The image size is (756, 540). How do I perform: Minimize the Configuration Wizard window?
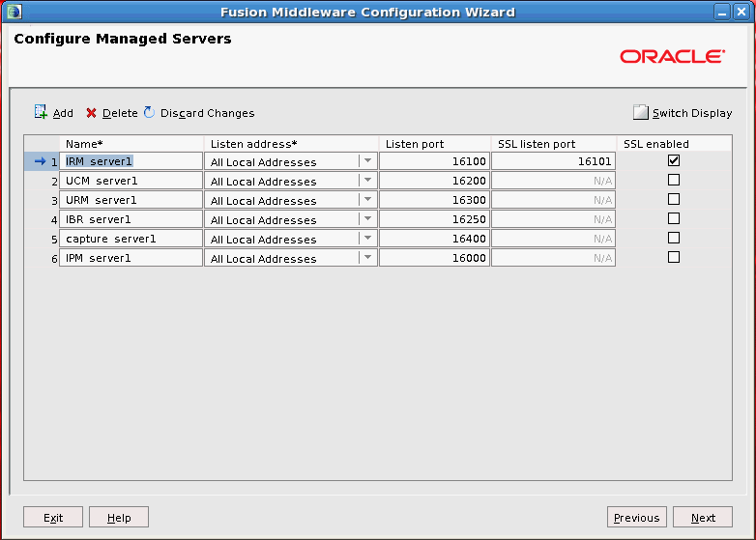coord(722,12)
